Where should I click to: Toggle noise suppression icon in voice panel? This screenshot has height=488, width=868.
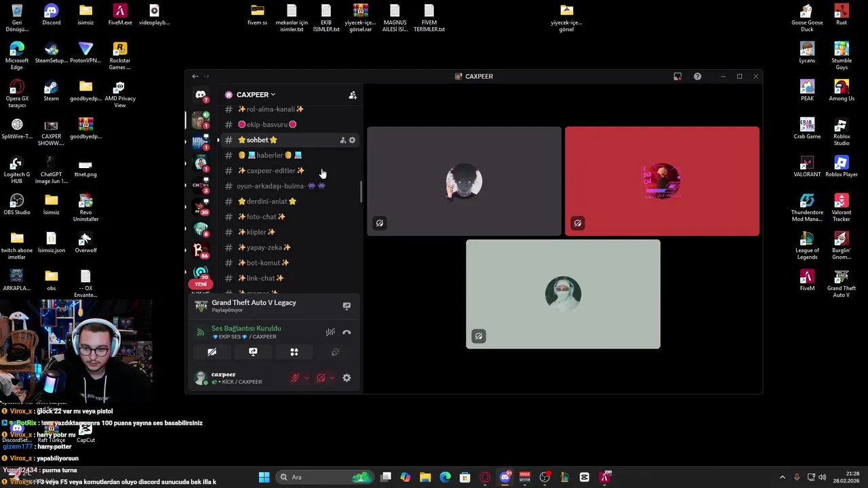tap(330, 332)
